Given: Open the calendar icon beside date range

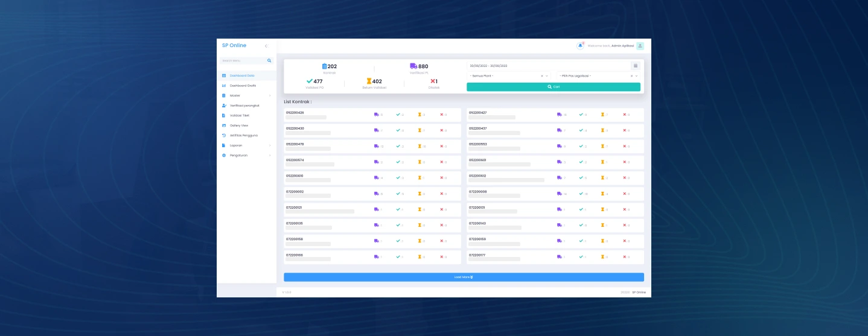Looking at the screenshot, I should [636, 66].
